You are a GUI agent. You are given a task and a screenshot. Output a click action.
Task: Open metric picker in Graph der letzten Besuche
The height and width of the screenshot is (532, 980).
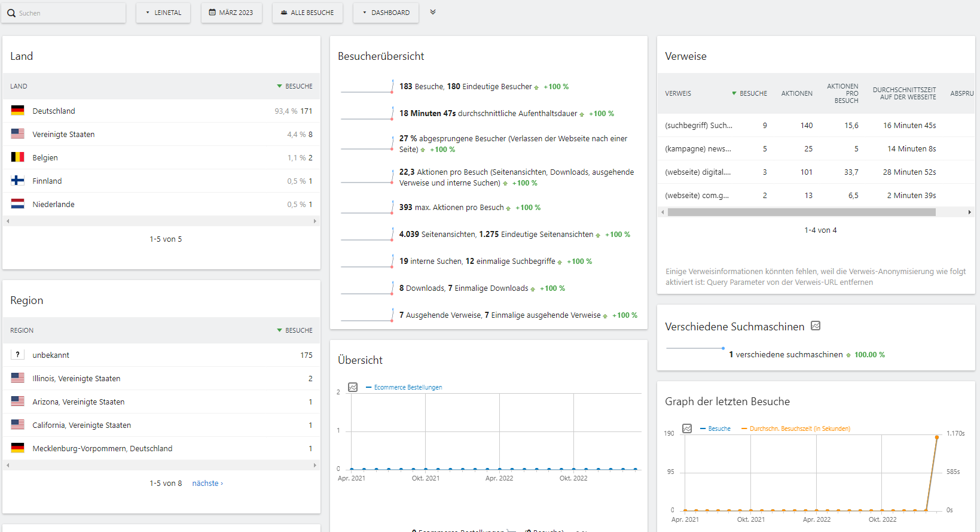(x=687, y=428)
